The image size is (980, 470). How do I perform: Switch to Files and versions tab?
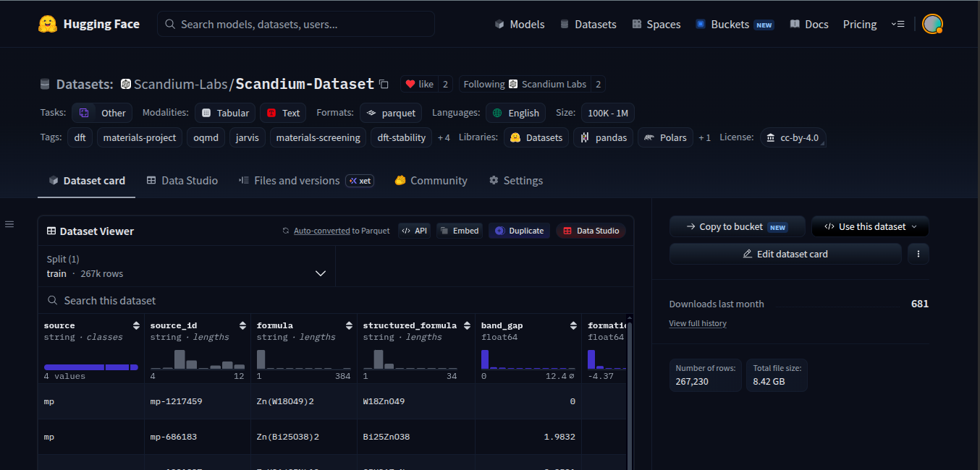point(306,181)
